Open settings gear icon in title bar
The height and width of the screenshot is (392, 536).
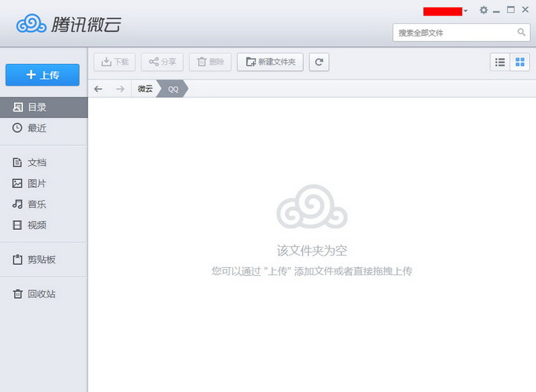click(x=484, y=10)
